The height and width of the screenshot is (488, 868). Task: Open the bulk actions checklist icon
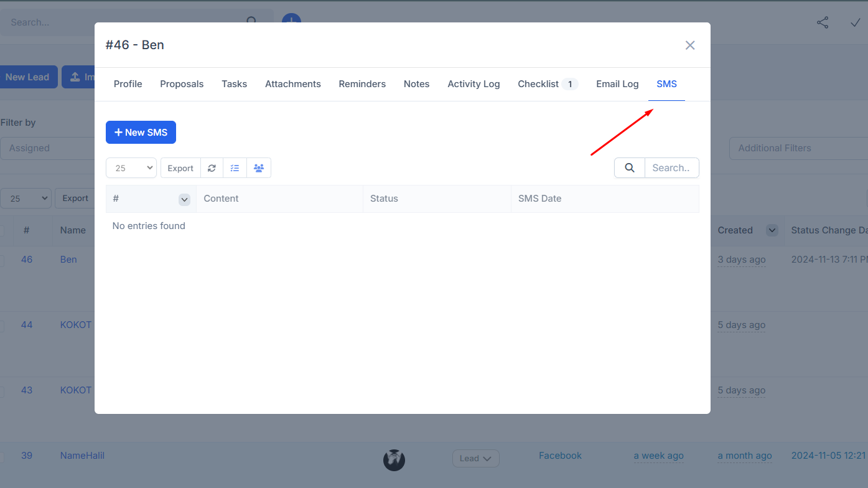[235, 167]
